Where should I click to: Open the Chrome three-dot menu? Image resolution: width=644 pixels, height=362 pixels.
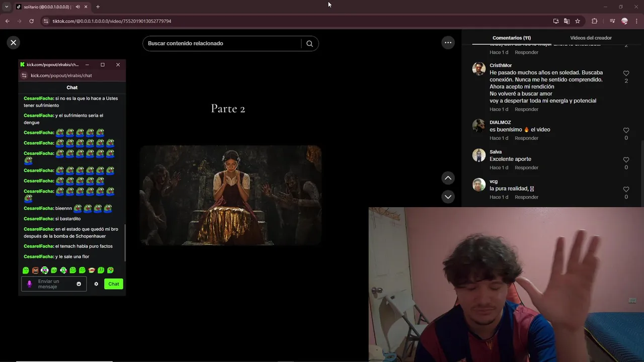tap(636, 21)
